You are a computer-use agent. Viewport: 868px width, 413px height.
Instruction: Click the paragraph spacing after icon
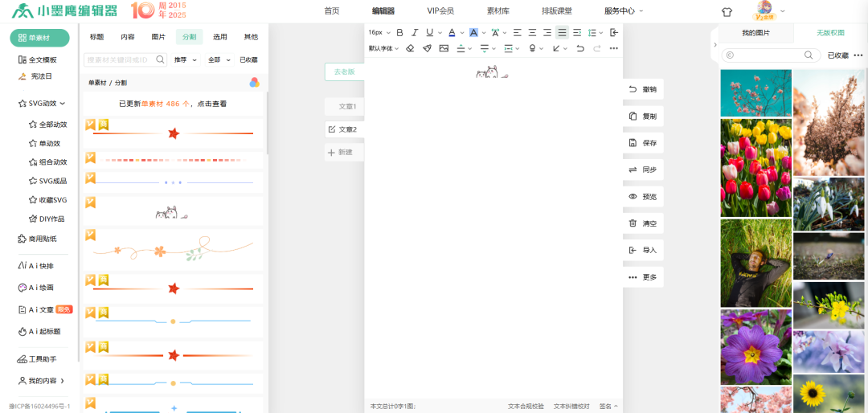[485, 48]
